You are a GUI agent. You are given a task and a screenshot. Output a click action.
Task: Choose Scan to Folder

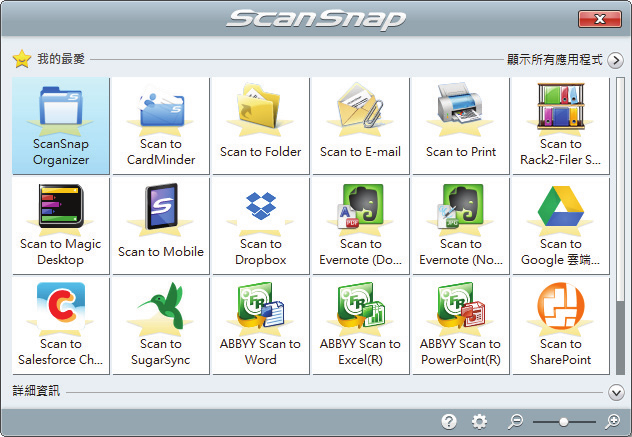coord(260,125)
